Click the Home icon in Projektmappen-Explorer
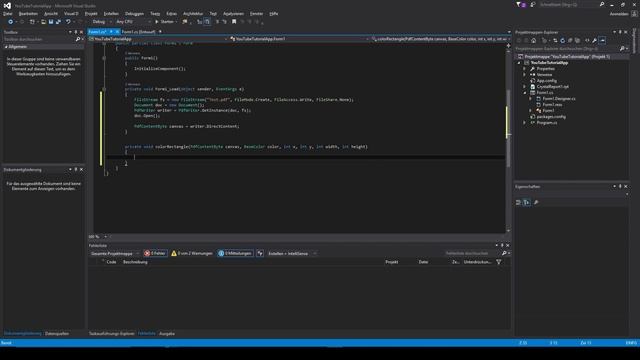 533,40
